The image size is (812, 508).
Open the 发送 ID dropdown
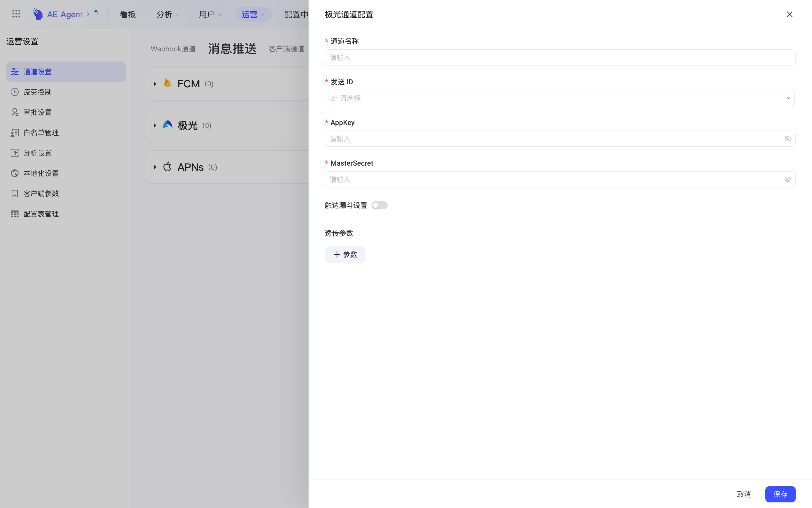click(x=560, y=98)
